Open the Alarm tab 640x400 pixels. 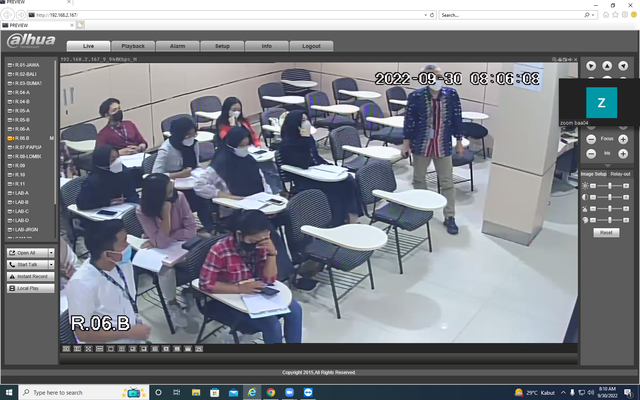click(178, 46)
